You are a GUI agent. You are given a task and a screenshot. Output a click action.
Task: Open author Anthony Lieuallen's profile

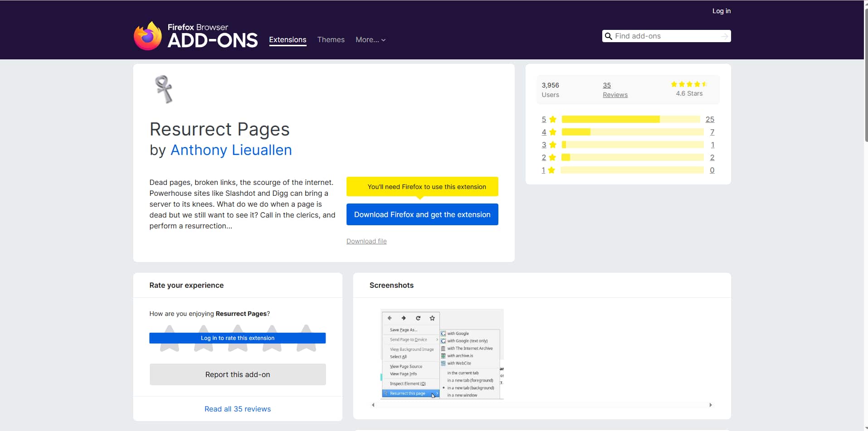pyautogui.click(x=231, y=150)
